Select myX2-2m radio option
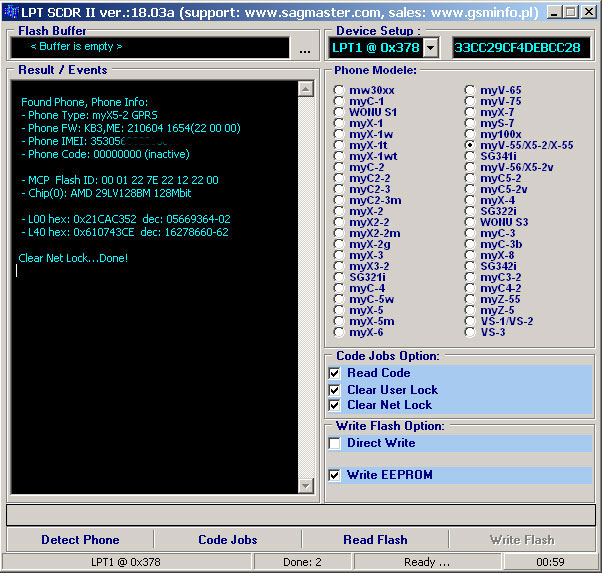 (x=339, y=234)
